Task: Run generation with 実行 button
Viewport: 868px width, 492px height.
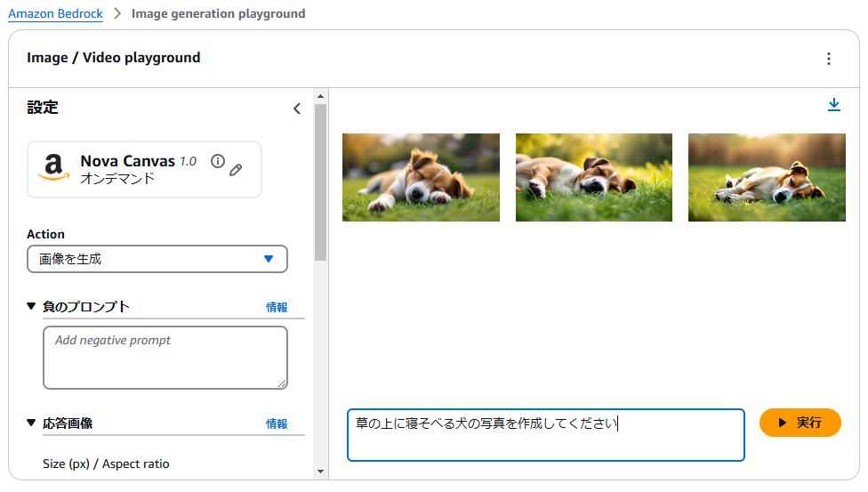Action: point(800,423)
